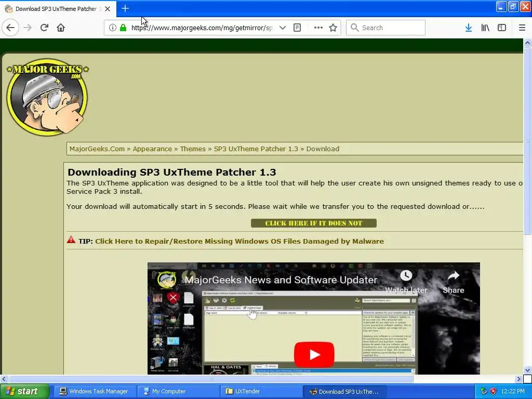This screenshot has width=532, height=399.
Task: Click the green secure connection padlock
Action: pos(123,28)
